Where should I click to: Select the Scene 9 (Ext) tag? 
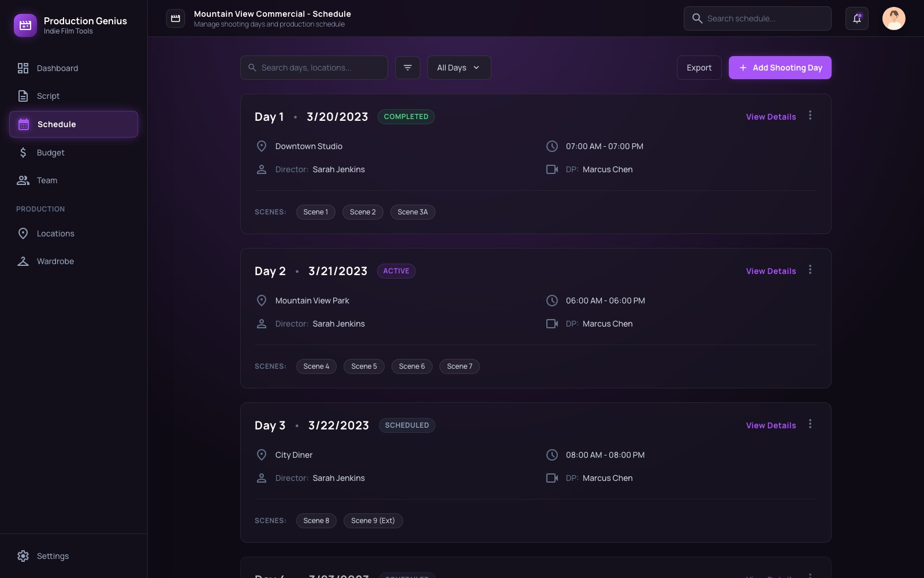coord(373,521)
